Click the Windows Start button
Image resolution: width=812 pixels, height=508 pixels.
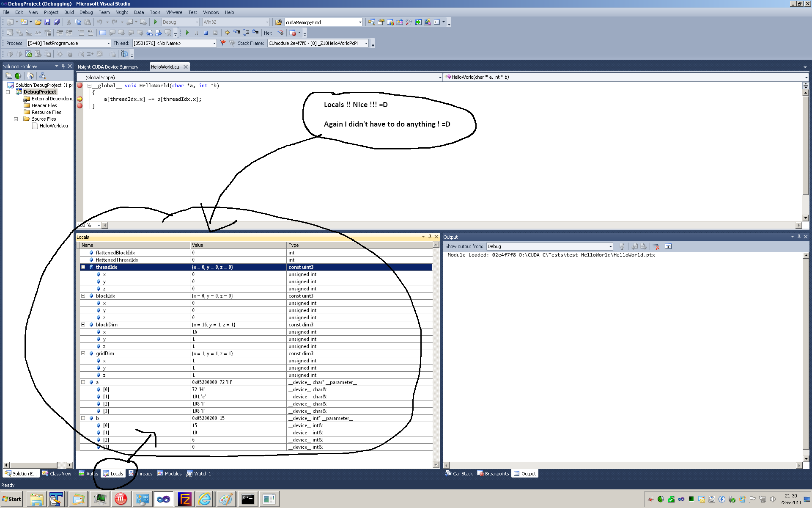click(x=12, y=499)
